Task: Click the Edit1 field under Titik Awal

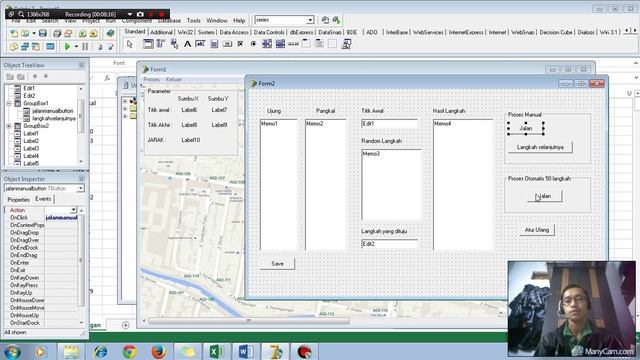Action: pos(389,124)
